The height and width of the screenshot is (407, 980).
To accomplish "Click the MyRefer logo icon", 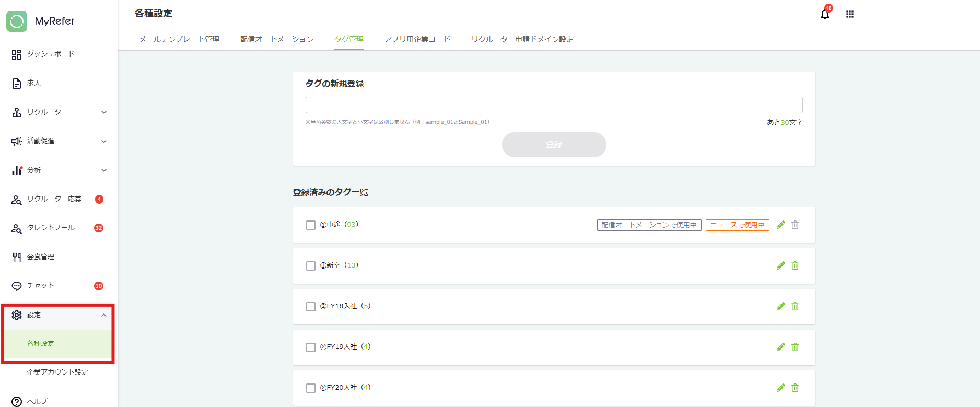I will tap(17, 21).
